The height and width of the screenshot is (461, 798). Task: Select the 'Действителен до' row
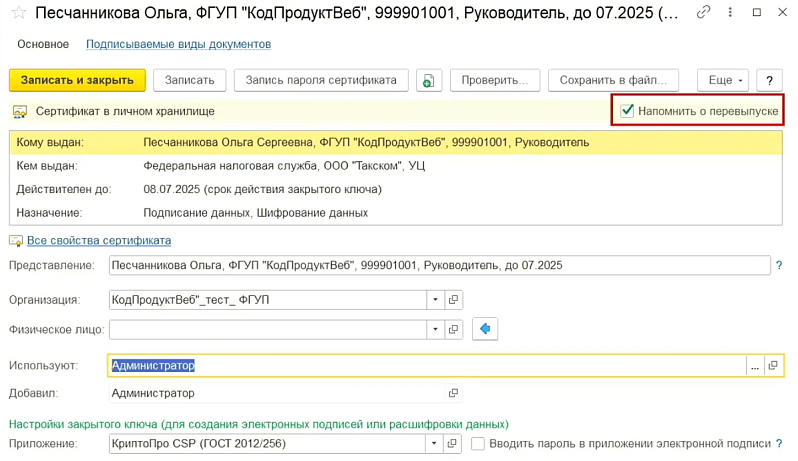tap(396, 189)
